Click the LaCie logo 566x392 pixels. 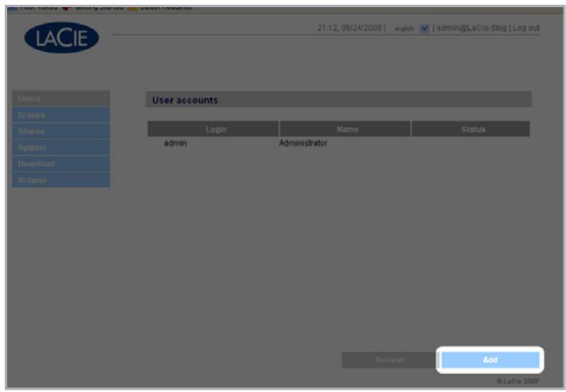(62, 37)
